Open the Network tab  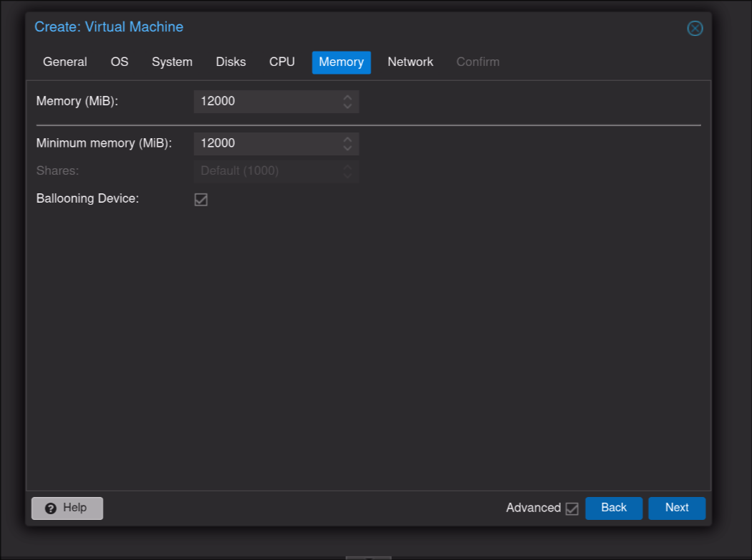(410, 62)
